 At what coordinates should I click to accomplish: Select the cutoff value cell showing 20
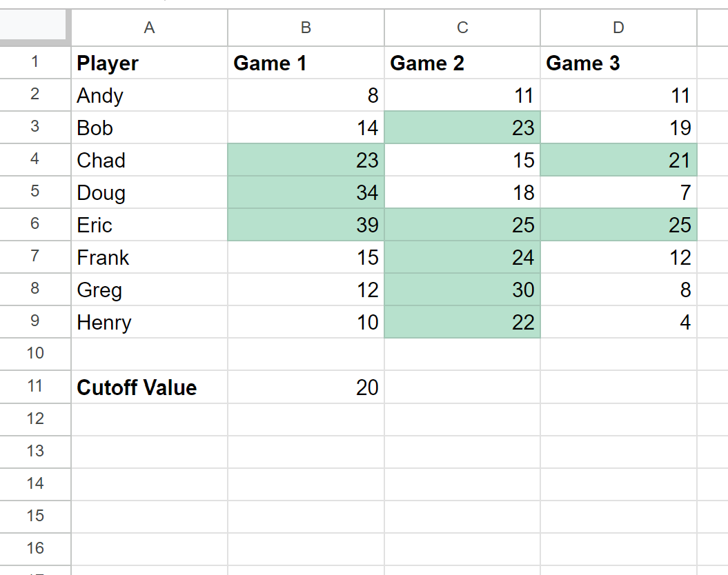pos(306,387)
